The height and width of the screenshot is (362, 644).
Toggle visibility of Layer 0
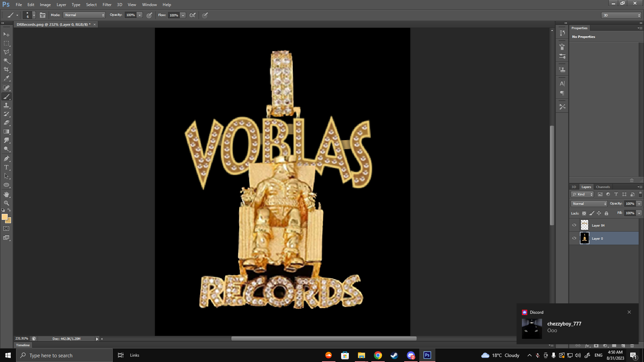pyautogui.click(x=574, y=238)
